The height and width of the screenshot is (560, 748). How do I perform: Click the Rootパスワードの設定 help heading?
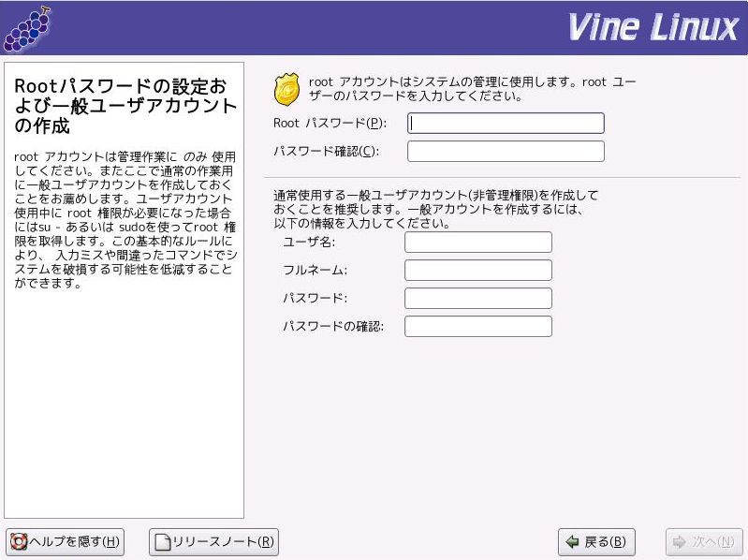coord(125,106)
